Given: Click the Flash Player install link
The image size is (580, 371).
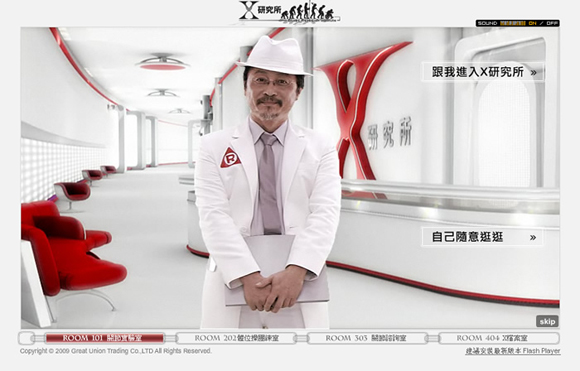Looking at the screenshot, I should [x=513, y=351].
